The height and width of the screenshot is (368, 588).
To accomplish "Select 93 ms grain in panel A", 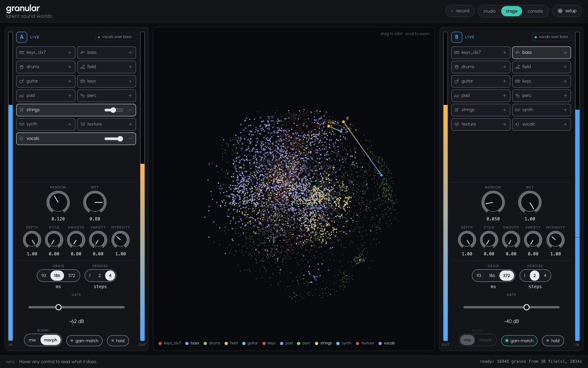I will pyautogui.click(x=44, y=276).
